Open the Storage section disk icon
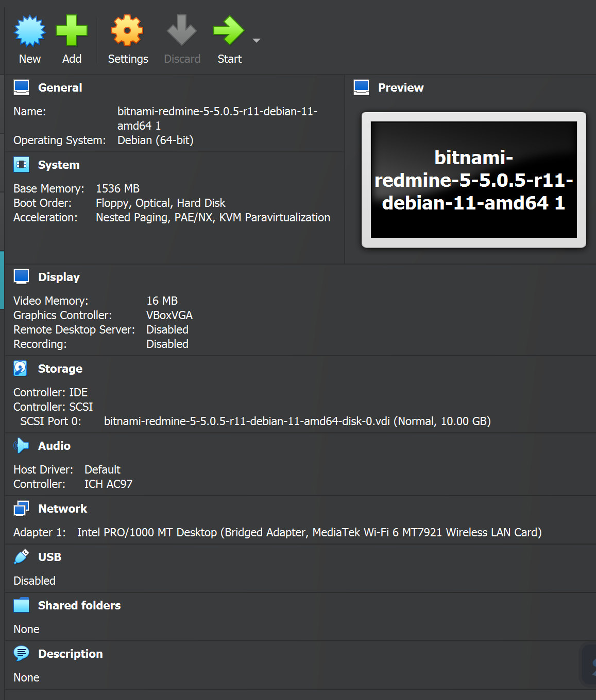This screenshot has width=596, height=700. pyautogui.click(x=21, y=368)
